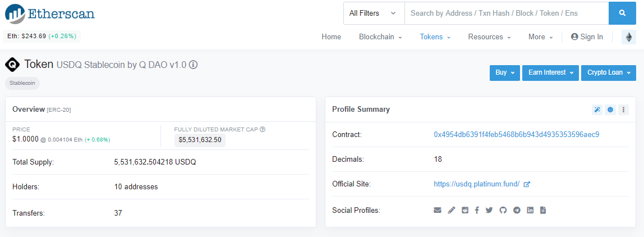Click Sign In link

pos(587,37)
